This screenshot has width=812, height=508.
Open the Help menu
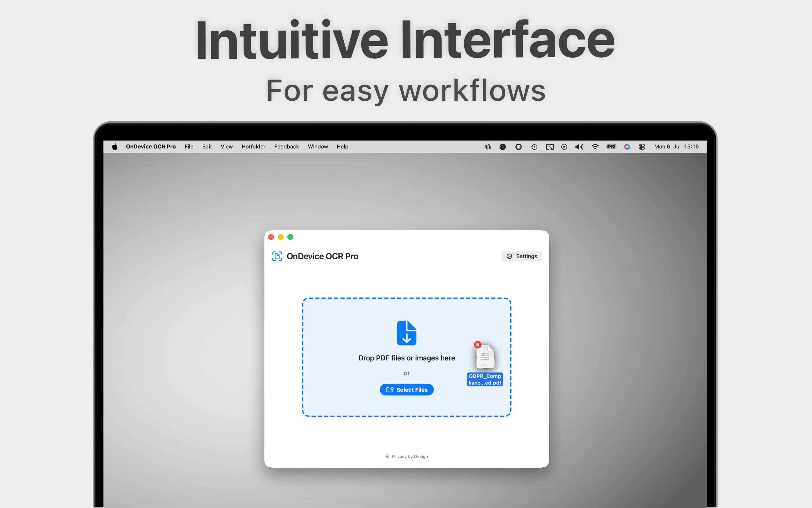342,146
